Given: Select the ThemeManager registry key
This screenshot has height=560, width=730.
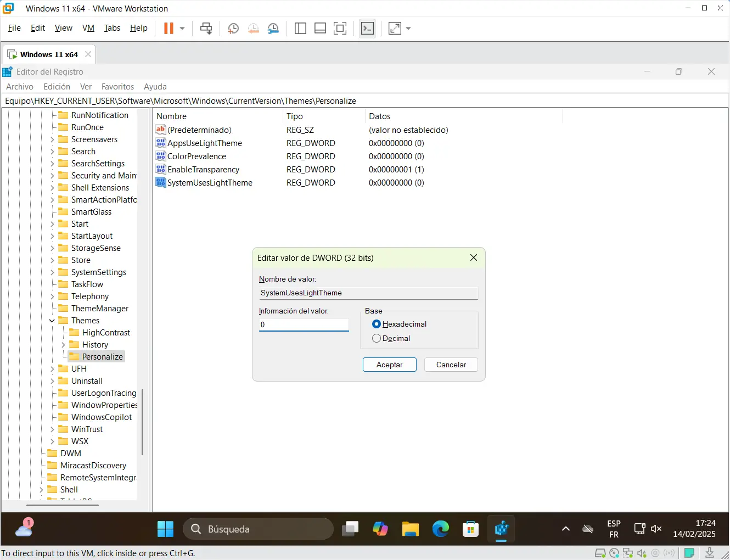Looking at the screenshot, I should pyautogui.click(x=99, y=309).
